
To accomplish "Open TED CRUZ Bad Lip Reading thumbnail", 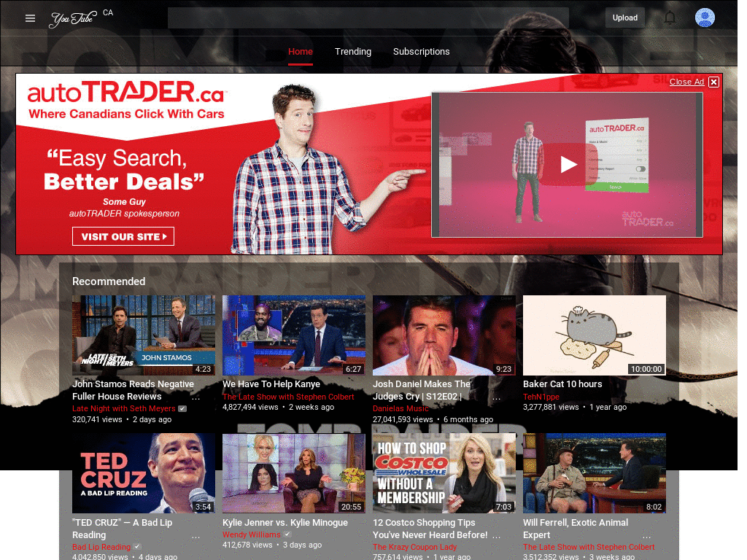I will [144, 473].
